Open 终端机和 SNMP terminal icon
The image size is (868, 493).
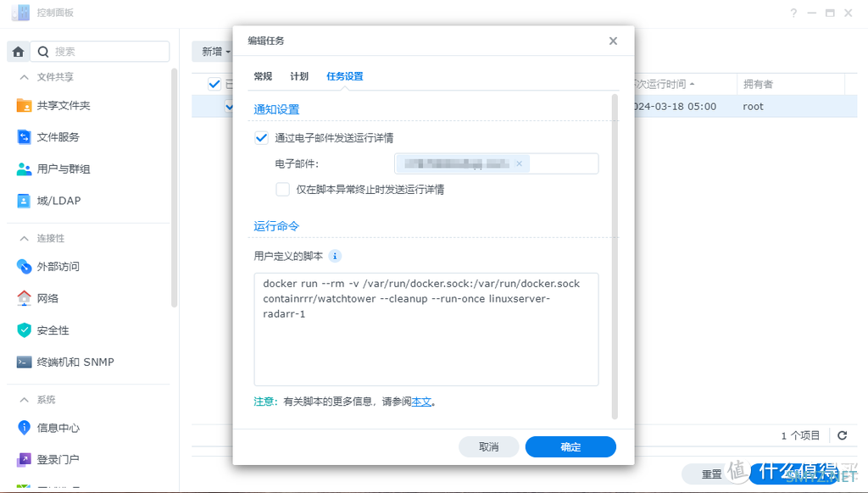pyautogui.click(x=24, y=362)
